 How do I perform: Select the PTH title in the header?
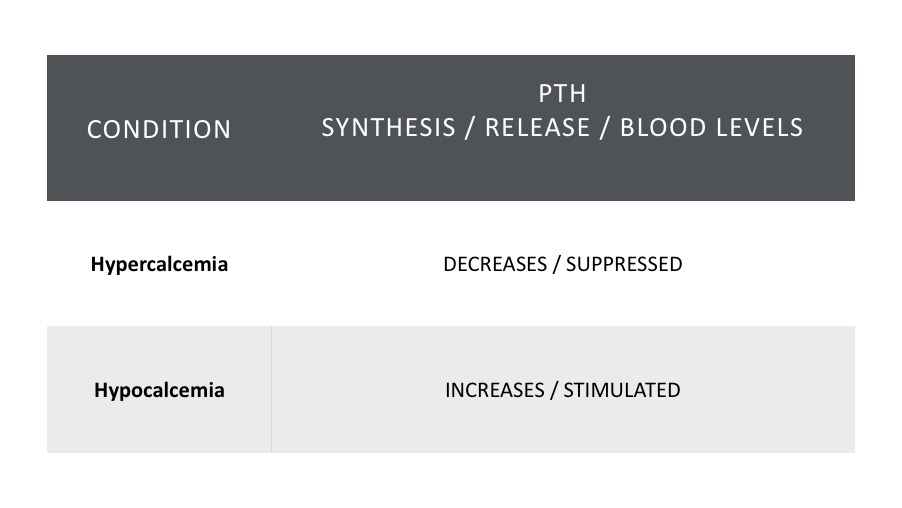562,94
